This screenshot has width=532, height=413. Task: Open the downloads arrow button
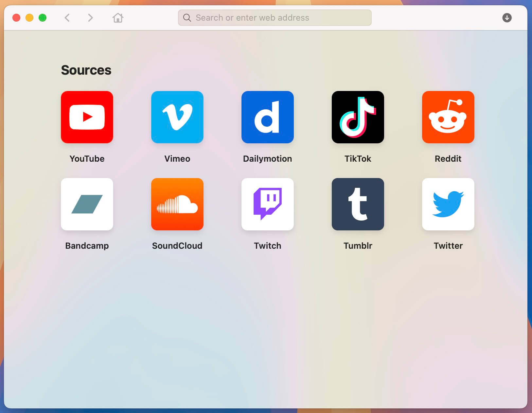click(x=507, y=18)
